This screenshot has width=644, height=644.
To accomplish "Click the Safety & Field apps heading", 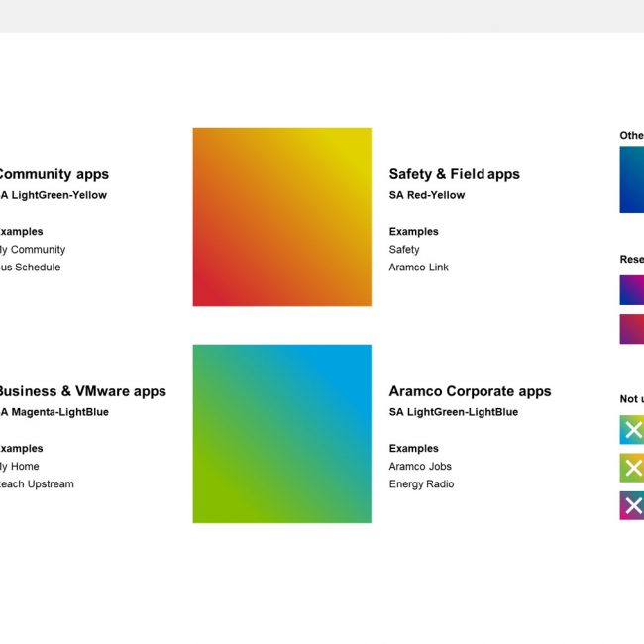I will (454, 174).
